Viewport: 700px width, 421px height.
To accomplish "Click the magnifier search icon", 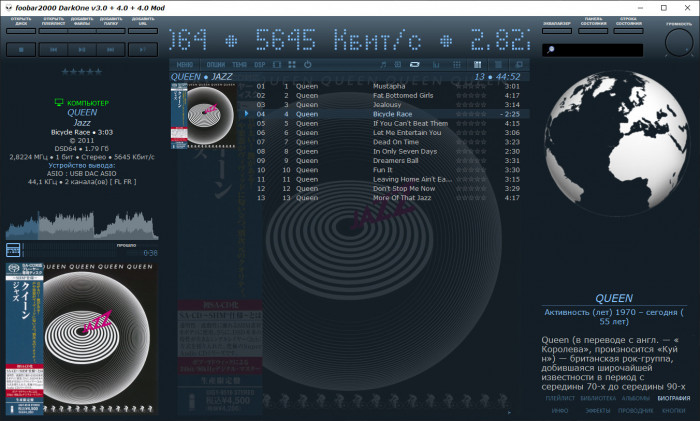I will pyautogui.click(x=550, y=50).
